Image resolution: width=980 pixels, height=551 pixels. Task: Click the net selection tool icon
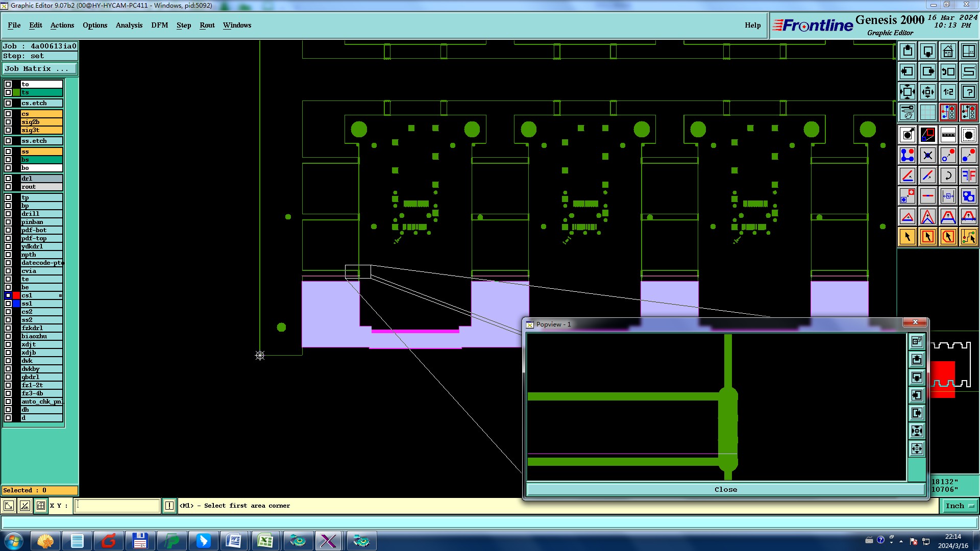pos(968,237)
